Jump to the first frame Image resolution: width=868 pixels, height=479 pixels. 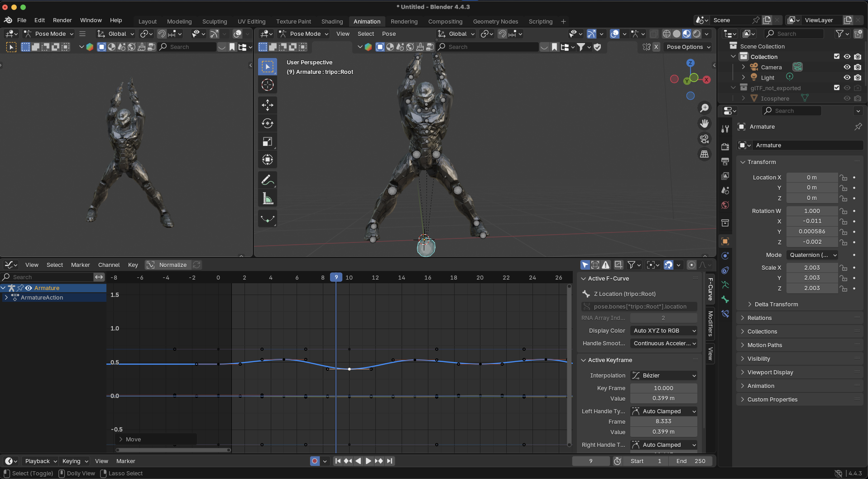click(x=338, y=461)
